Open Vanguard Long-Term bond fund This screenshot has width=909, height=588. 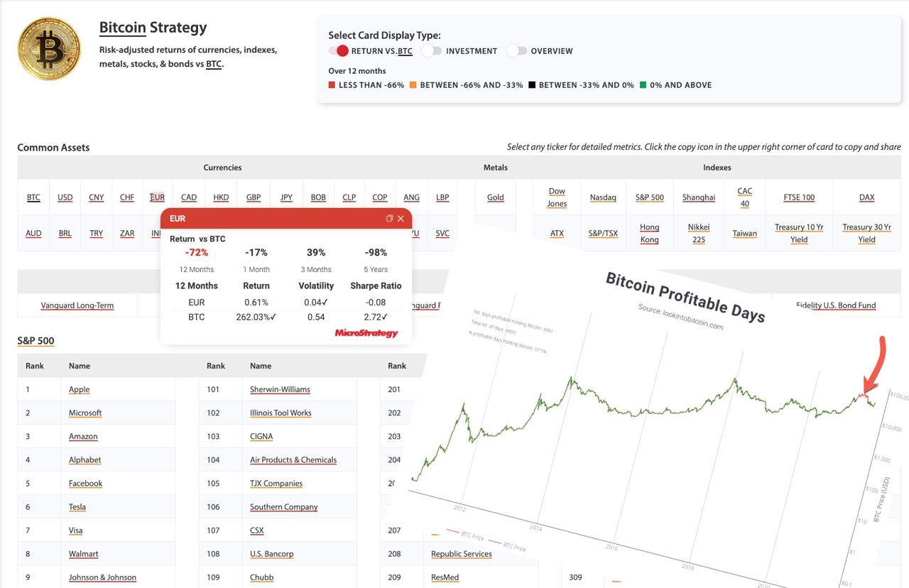coord(77,305)
